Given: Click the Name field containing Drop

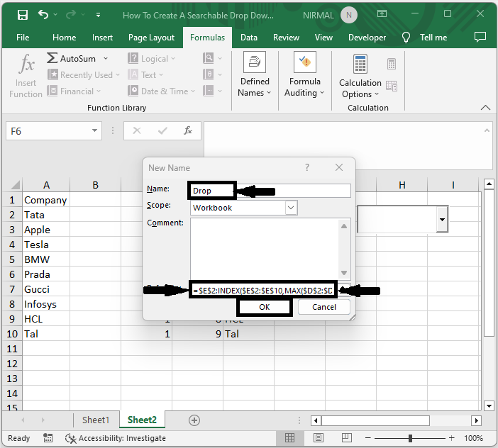Looking at the screenshot, I should click(270, 191).
